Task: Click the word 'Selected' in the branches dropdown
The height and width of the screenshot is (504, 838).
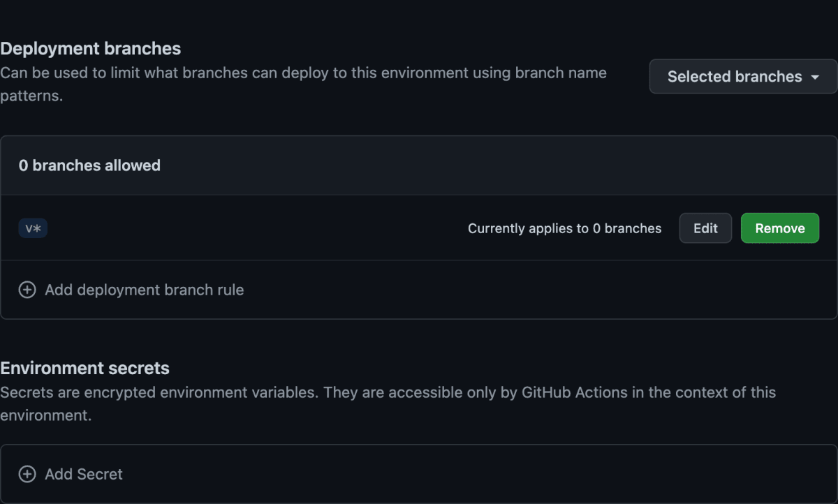Action: click(x=697, y=77)
